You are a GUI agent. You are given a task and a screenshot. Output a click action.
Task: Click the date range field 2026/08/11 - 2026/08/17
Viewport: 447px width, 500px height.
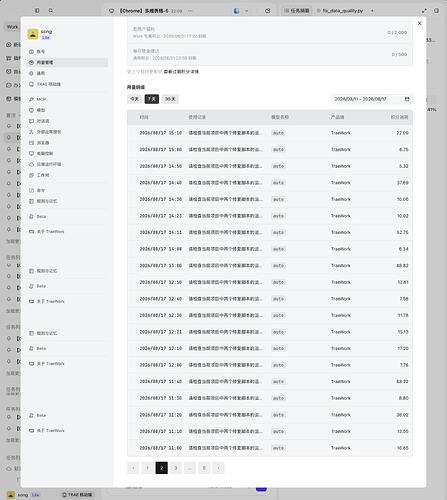coord(372,99)
